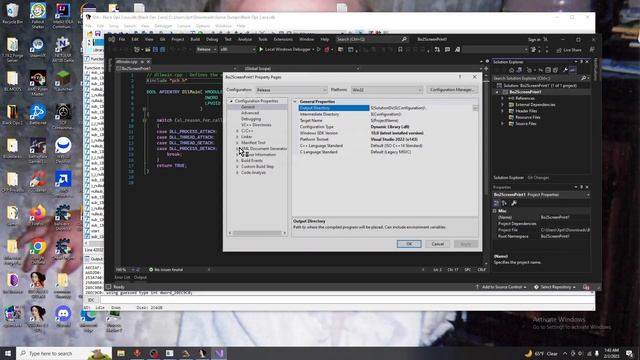Open the Project menu in Visual Studio
The width and height of the screenshot is (640, 360).
[x=178, y=40]
